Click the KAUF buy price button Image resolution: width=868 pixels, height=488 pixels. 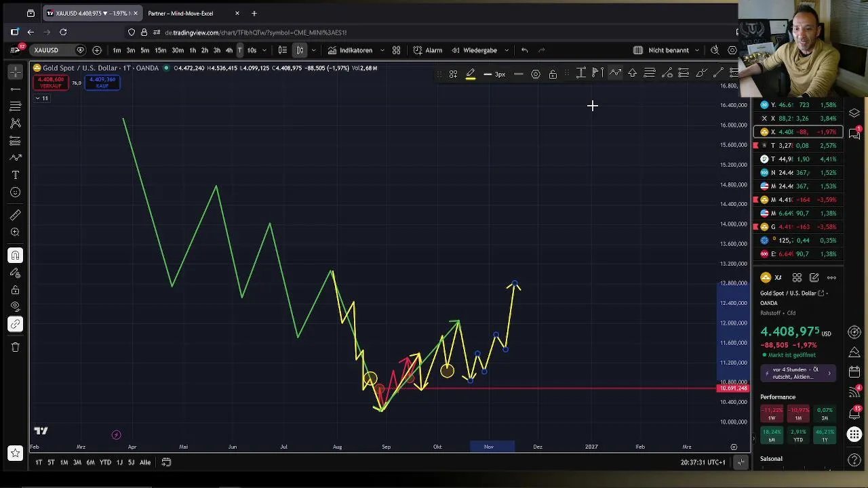click(x=102, y=82)
